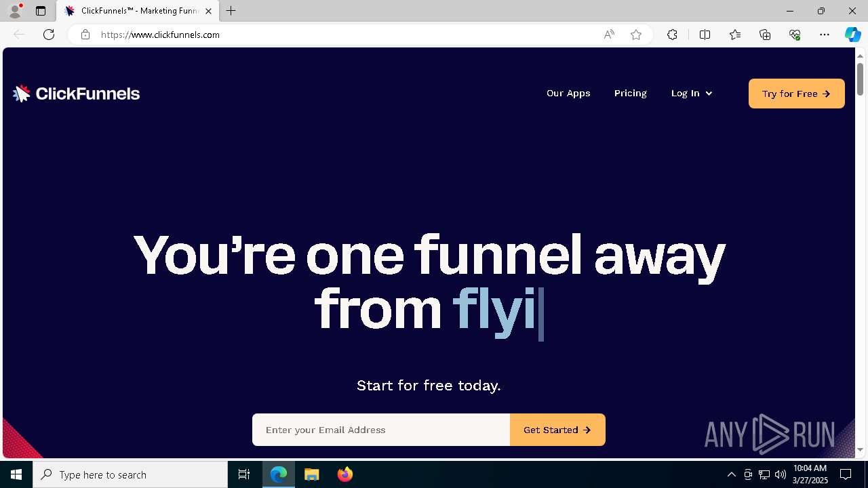Open the volume control icon
This screenshot has width=868, height=488.
781,474
